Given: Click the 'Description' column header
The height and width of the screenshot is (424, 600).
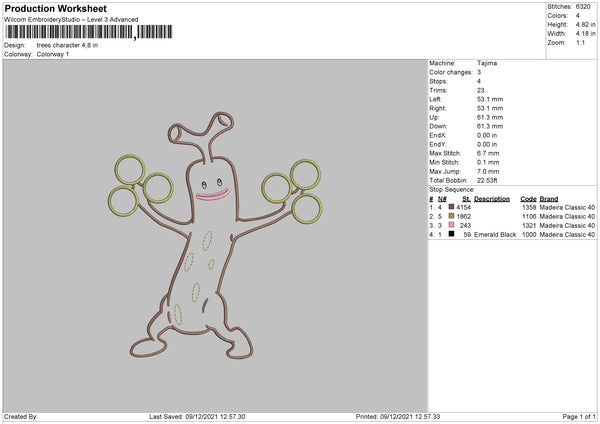Looking at the screenshot, I should click(x=492, y=199).
